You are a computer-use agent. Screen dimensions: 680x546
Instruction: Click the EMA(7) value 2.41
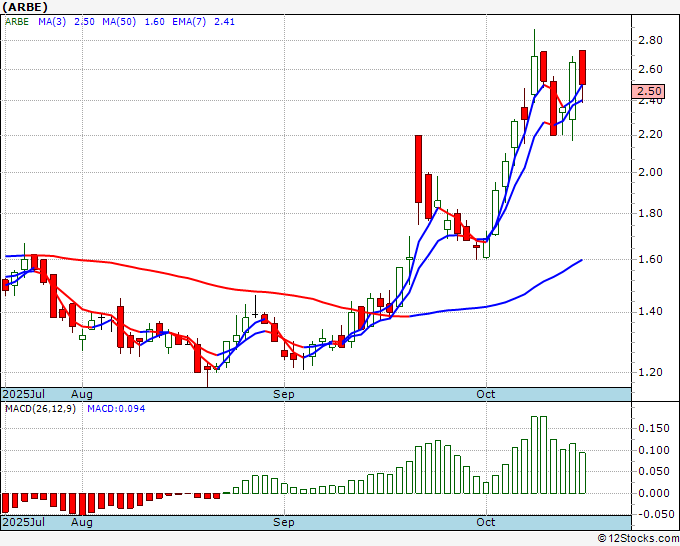tap(224, 22)
